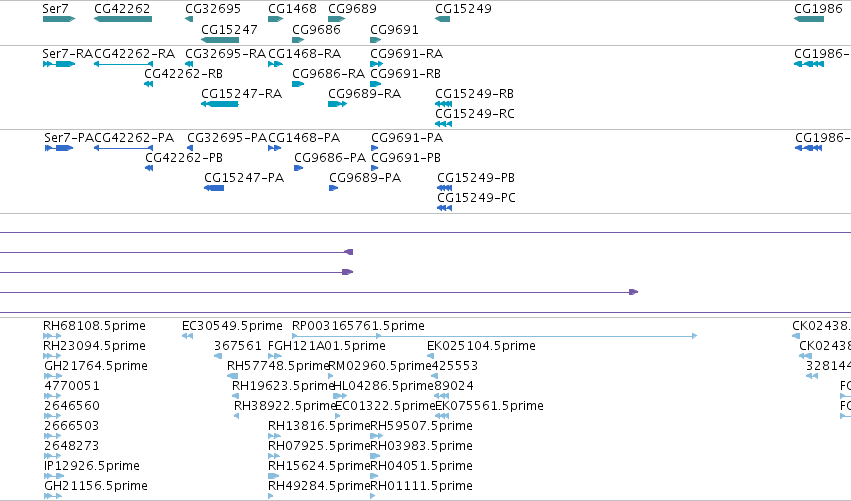Click the HL04286.5prime label
Screen dimensions: 851x501
(383, 386)
